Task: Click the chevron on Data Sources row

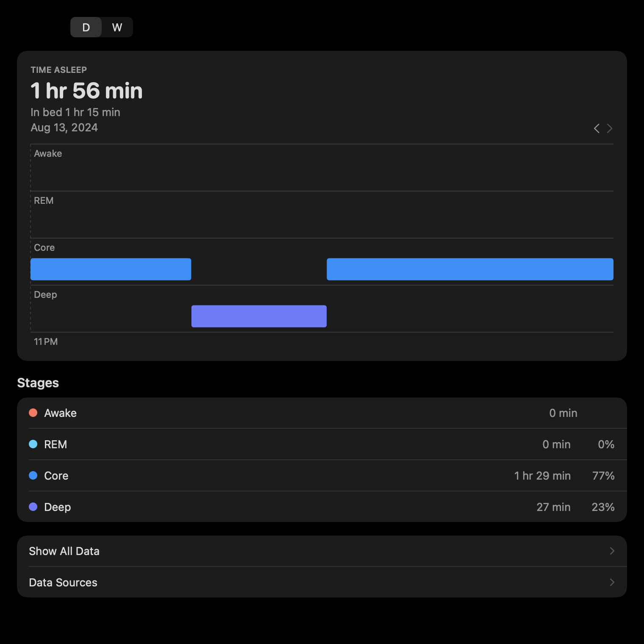Action: pos(612,582)
